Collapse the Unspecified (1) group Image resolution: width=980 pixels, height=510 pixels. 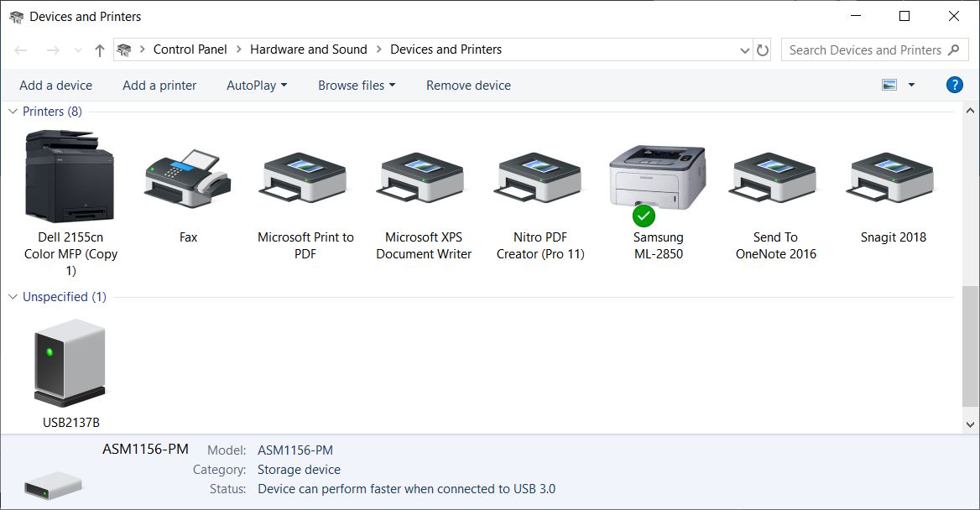[13, 297]
